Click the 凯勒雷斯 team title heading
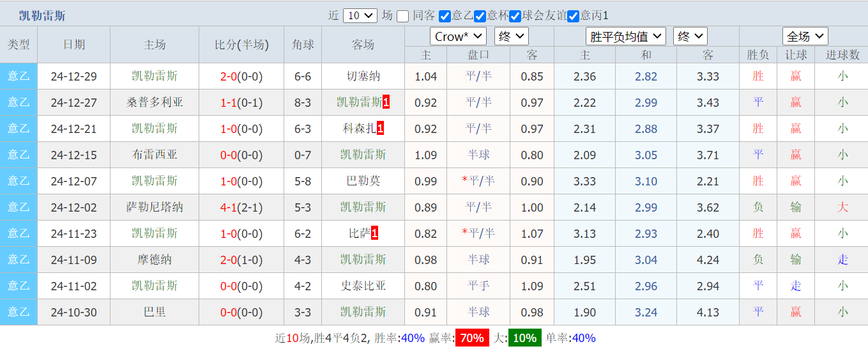Screen dimensions: 868x351 coord(42,16)
